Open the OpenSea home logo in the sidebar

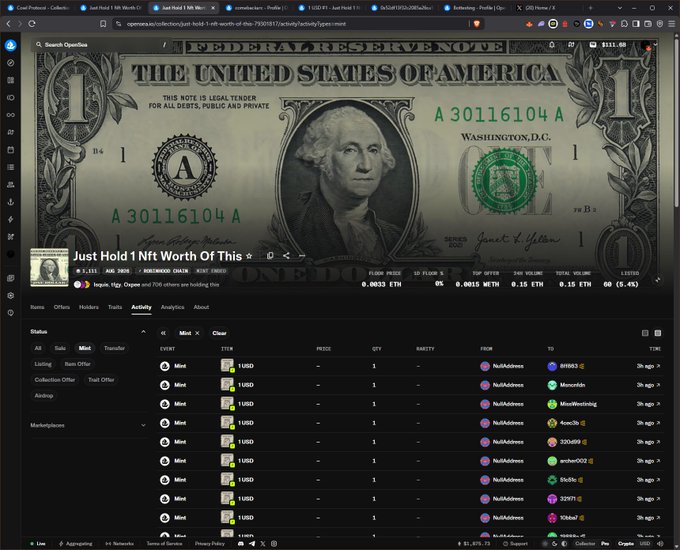[x=11, y=45]
